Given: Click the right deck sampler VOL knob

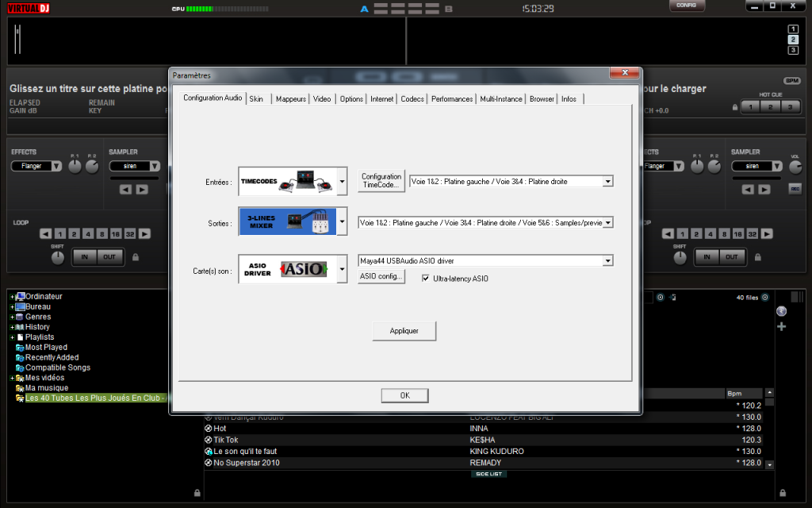Looking at the screenshot, I should click(795, 167).
